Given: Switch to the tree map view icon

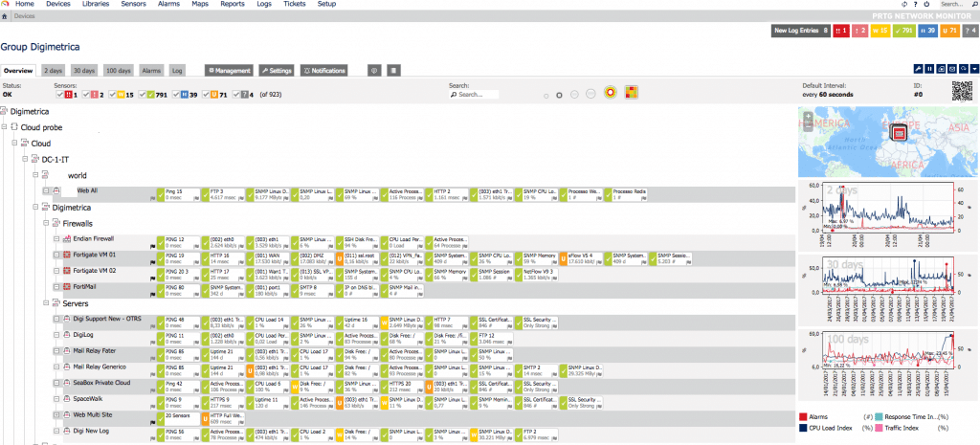Looking at the screenshot, I should [x=632, y=93].
